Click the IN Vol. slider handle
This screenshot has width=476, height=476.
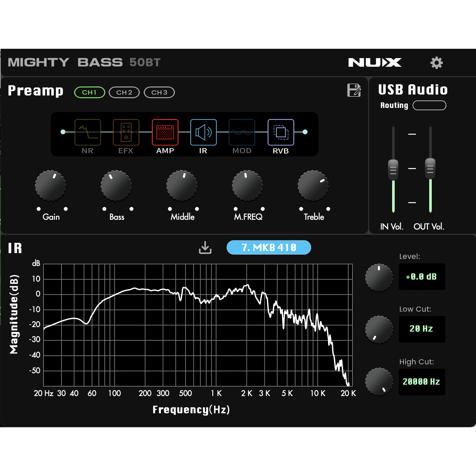pos(393,169)
